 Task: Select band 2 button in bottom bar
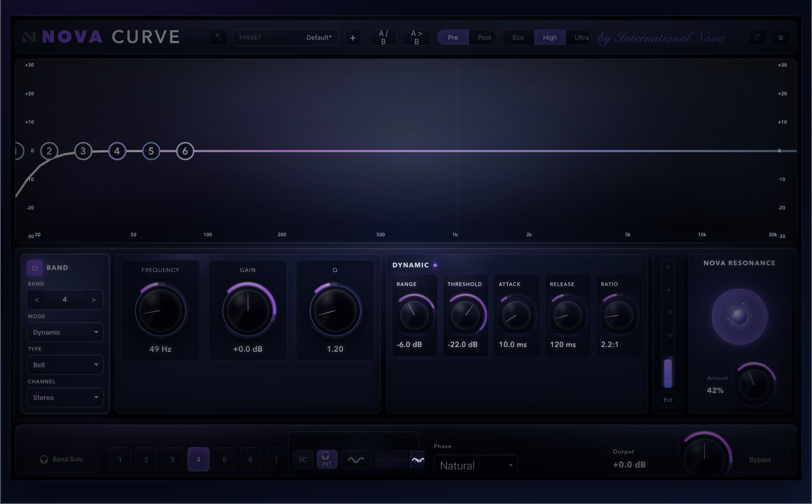click(x=146, y=459)
